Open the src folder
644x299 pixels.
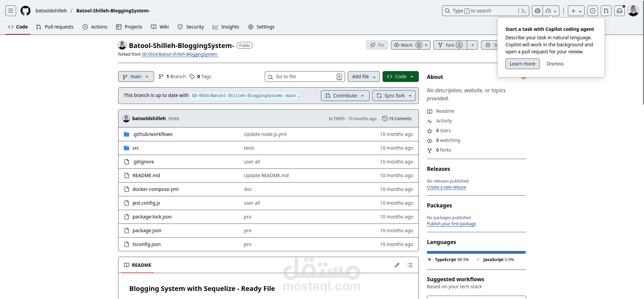136,148
